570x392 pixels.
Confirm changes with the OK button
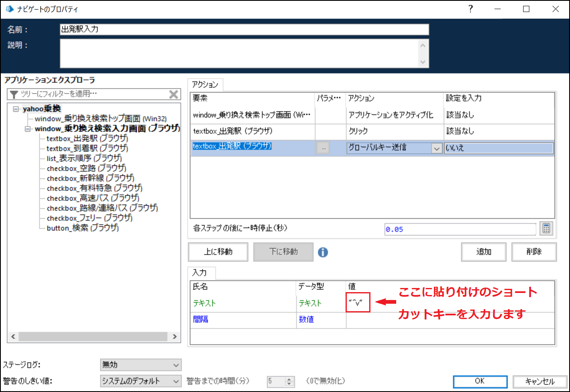480,381
